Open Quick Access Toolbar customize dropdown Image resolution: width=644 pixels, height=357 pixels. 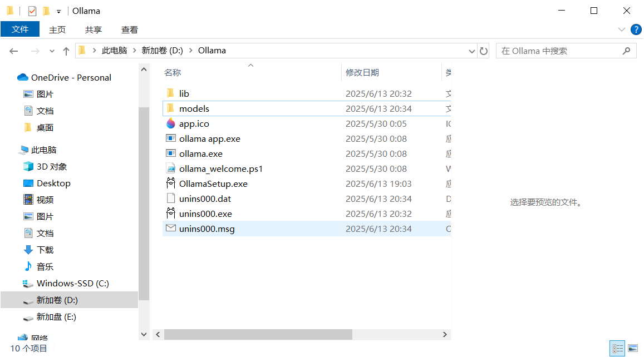tap(58, 12)
